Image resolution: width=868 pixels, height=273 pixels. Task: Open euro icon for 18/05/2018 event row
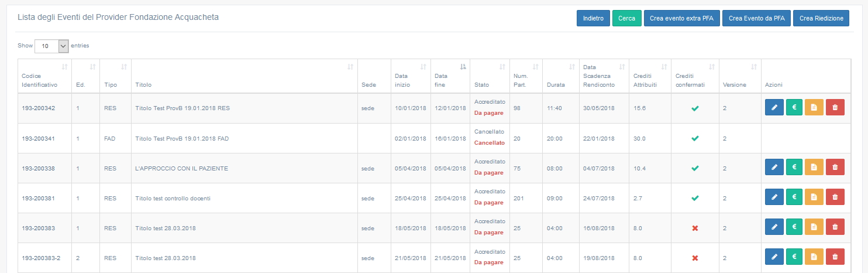pos(794,227)
